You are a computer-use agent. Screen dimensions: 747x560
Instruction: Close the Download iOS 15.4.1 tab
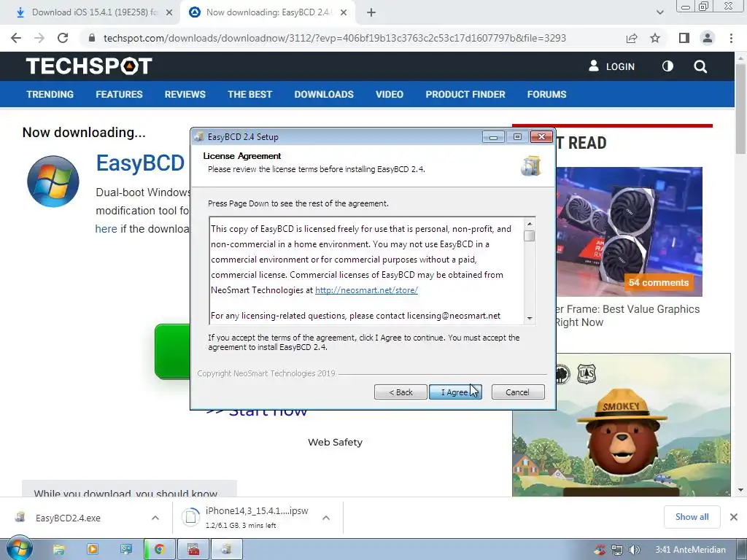coord(169,12)
